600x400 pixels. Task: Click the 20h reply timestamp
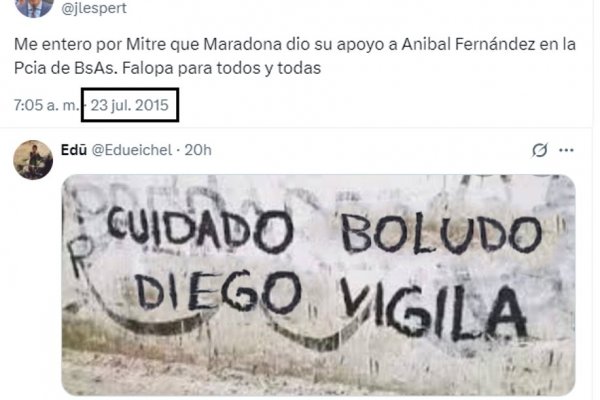click(x=198, y=150)
